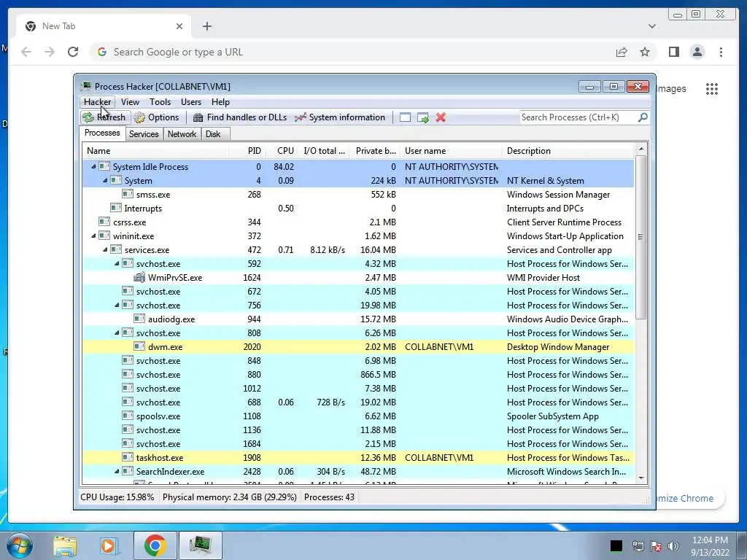Image resolution: width=747 pixels, height=560 pixels.
Task: Sort by the Description column header
Action: 568,150
